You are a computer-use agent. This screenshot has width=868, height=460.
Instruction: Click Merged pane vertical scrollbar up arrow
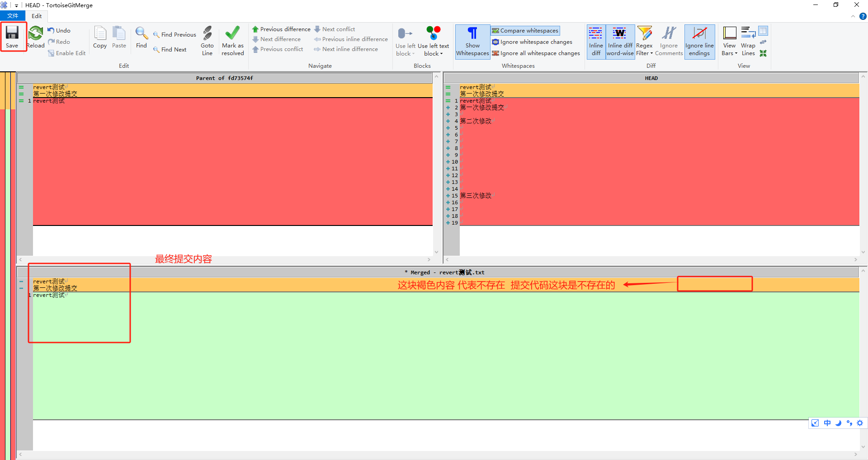[863, 271]
